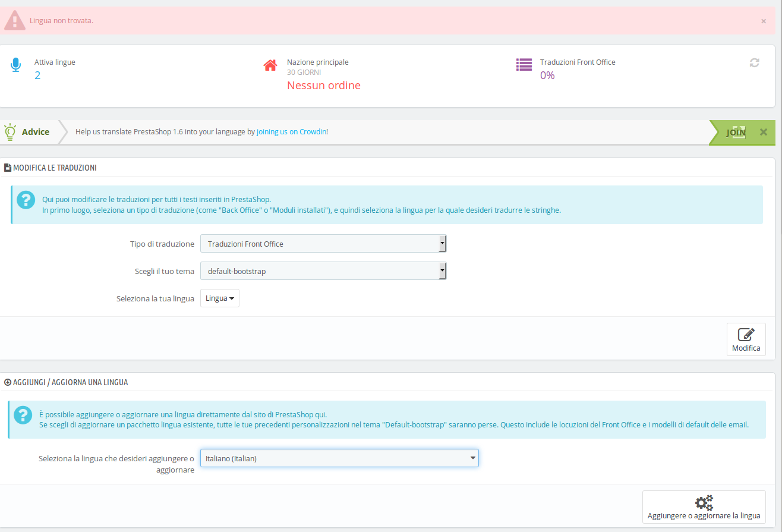
Task: Click the Modifica edit button
Action: coord(746,339)
